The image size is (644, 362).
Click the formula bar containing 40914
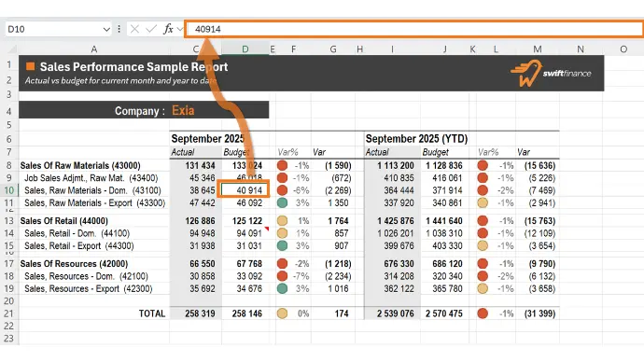click(x=414, y=29)
